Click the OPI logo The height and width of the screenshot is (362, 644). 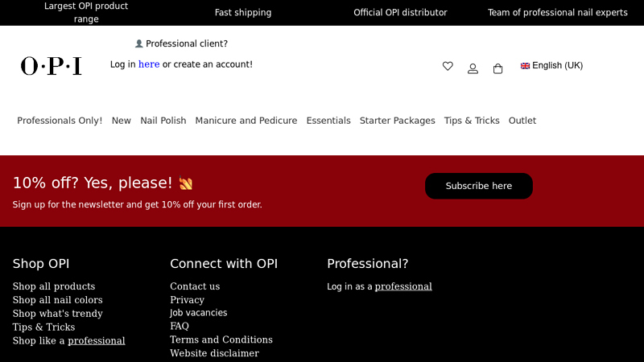pyautogui.click(x=52, y=66)
